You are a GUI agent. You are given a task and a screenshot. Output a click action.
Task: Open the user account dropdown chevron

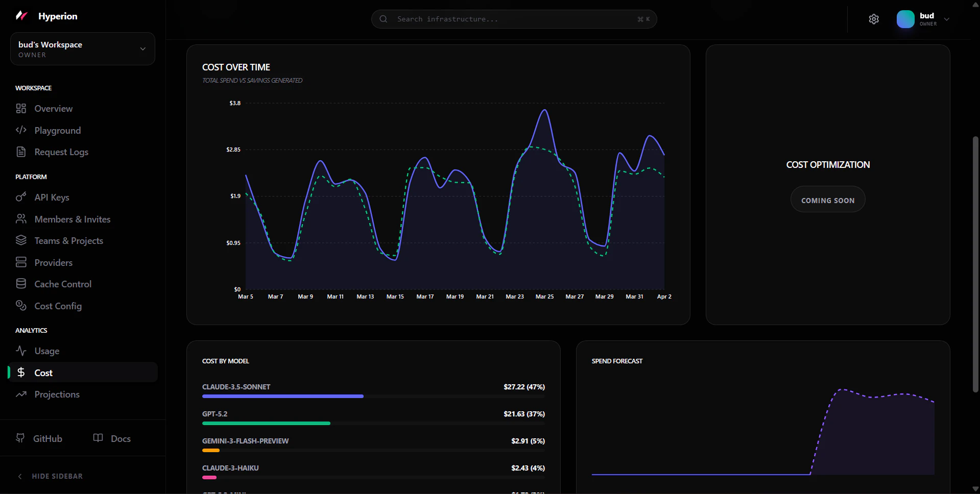(946, 19)
